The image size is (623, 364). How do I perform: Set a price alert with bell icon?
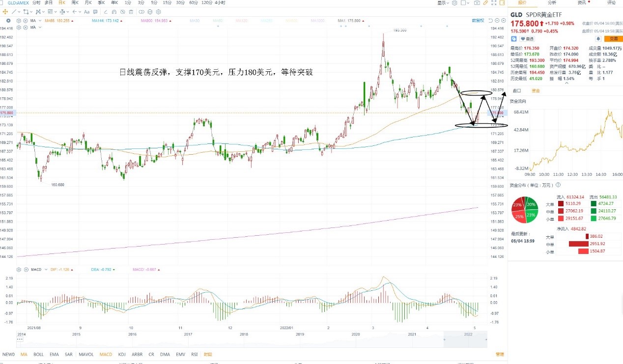[598, 39]
